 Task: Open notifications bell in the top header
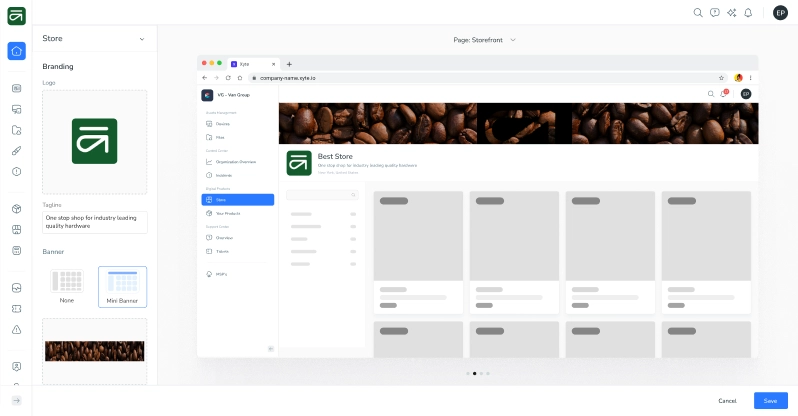tap(748, 13)
